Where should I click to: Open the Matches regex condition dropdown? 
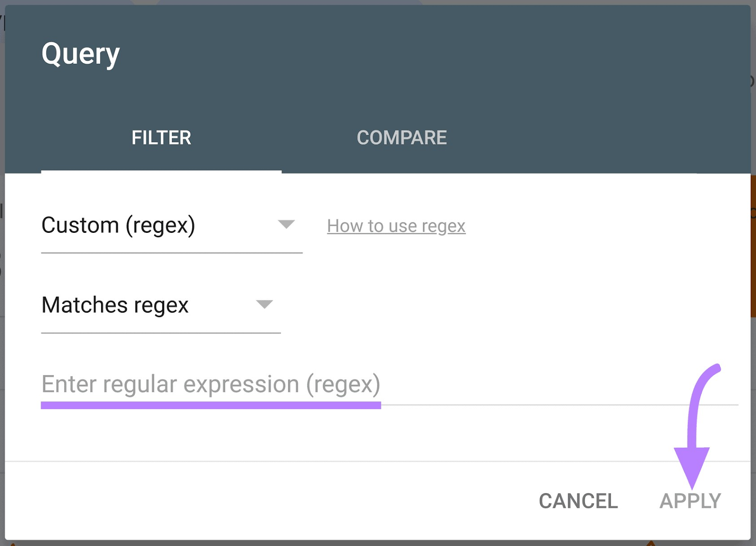click(161, 306)
